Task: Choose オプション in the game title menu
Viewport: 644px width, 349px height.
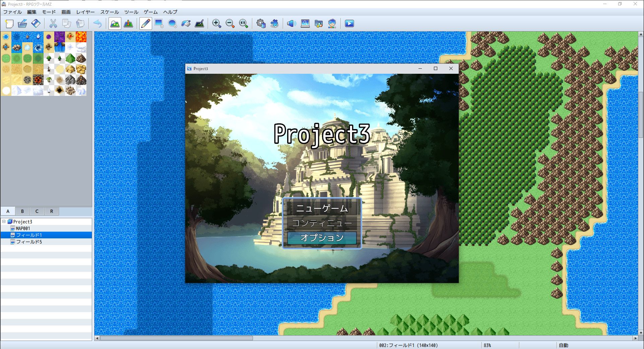Action: (x=321, y=238)
